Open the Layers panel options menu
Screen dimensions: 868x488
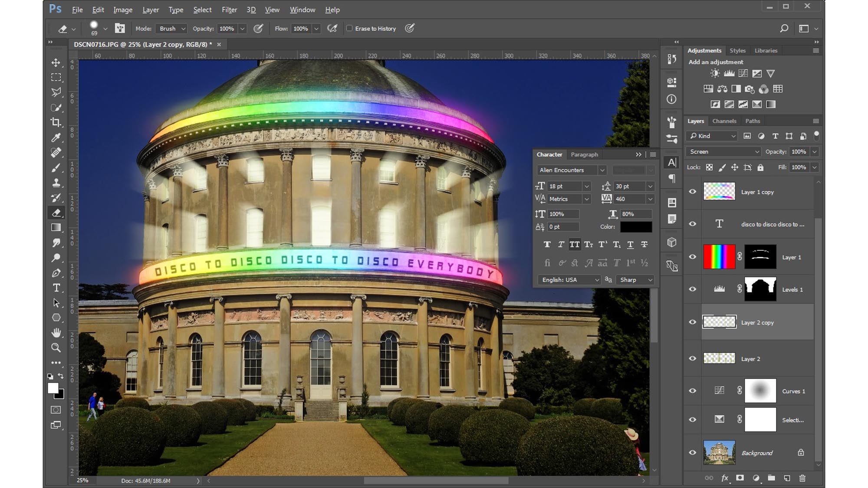pyautogui.click(x=816, y=121)
